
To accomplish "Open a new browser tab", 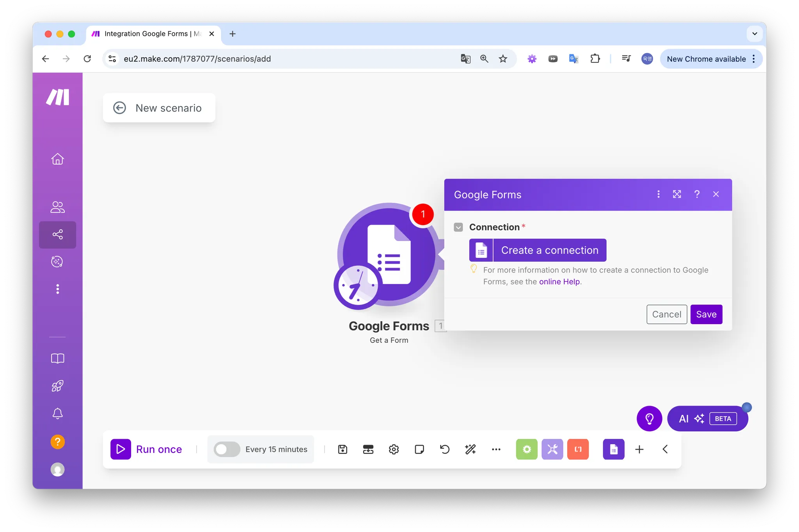I will click(233, 34).
